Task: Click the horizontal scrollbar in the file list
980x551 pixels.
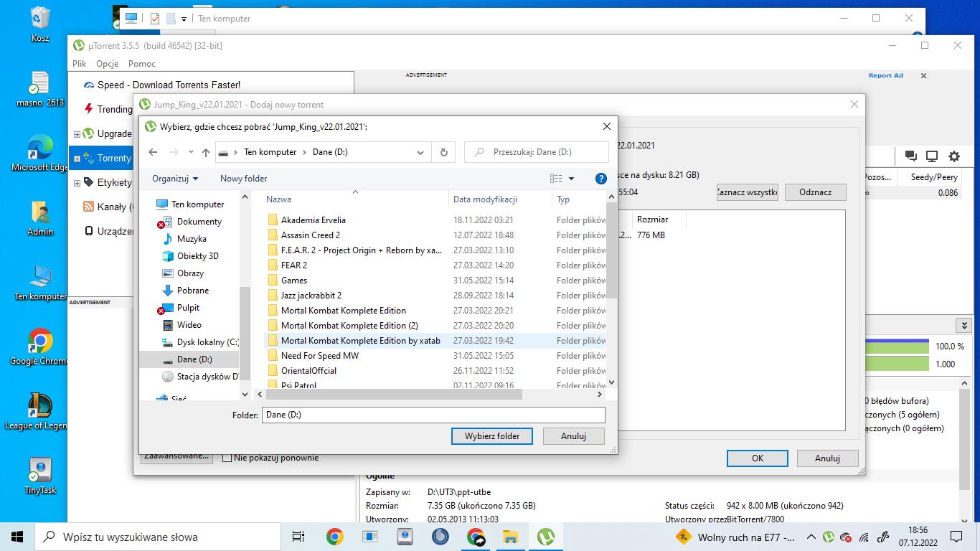Action: click(x=393, y=394)
